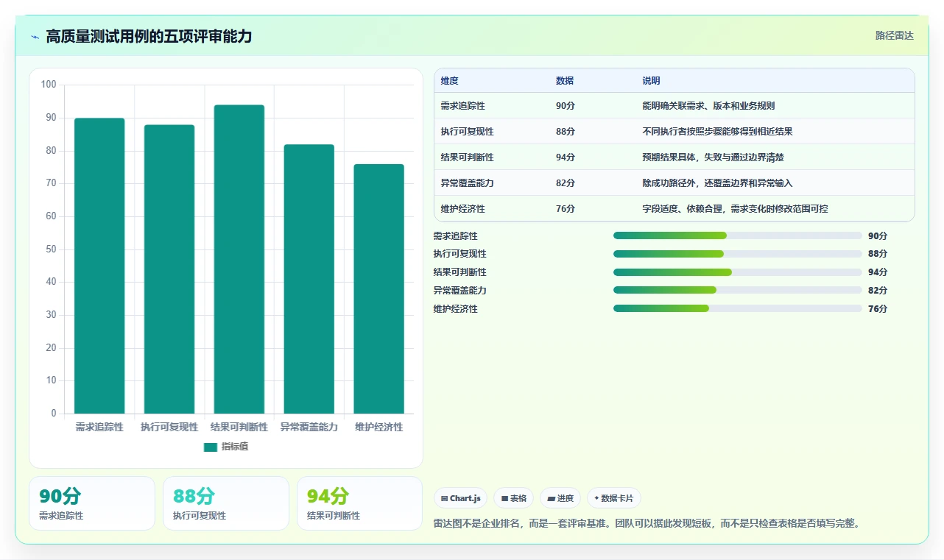
Task: Select the 异常覆盖能力 table row name
Action: [467, 183]
